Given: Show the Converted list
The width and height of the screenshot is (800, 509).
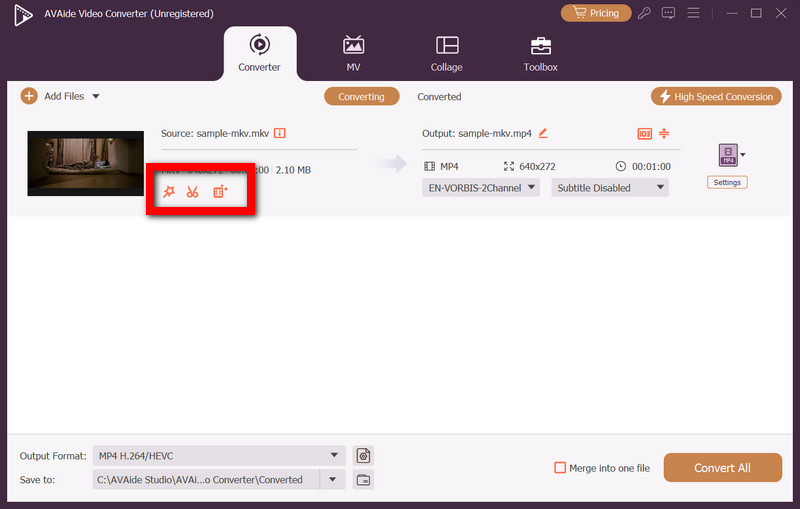Looking at the screenshot, I should click(x=439, y=96).
